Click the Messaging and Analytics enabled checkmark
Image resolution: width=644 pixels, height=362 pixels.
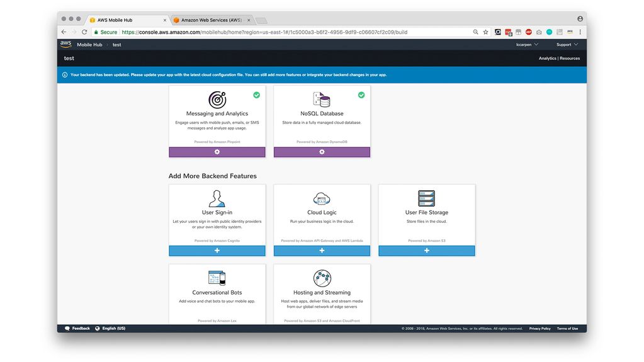(x=256, y=95)
